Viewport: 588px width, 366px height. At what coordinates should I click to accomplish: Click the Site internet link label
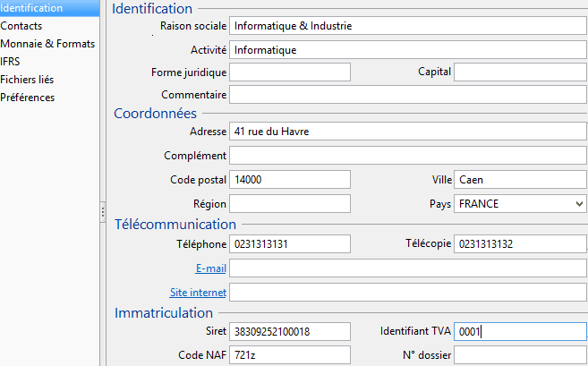pyautogui.click(x=198, y=292)
